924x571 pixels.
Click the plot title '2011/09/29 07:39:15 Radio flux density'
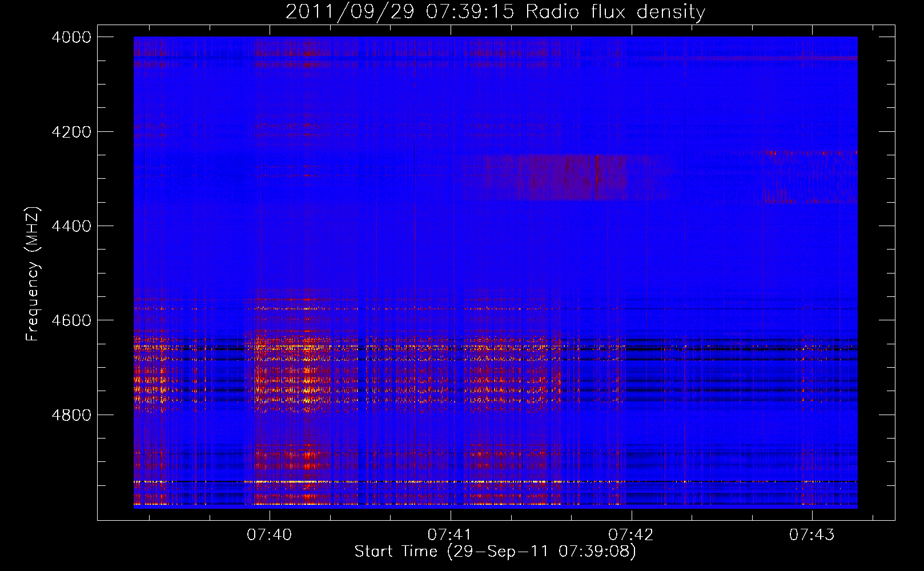[x=495, y=11]
